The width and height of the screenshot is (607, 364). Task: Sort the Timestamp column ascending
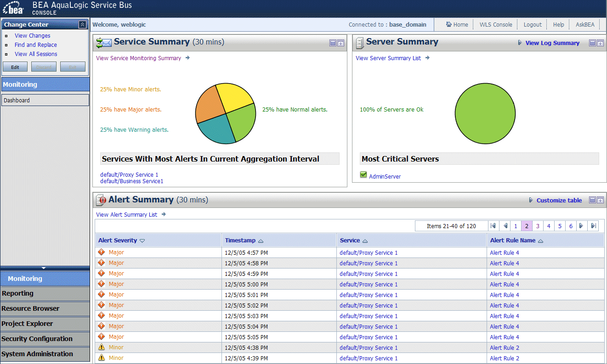point(261,241)
